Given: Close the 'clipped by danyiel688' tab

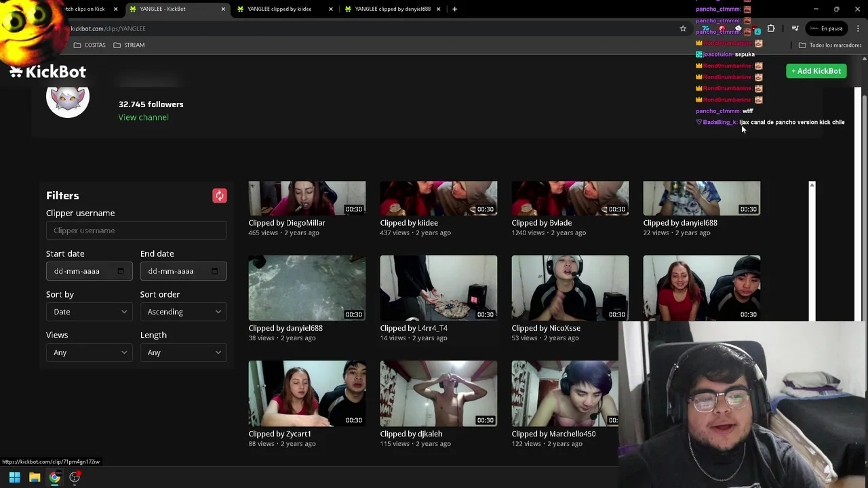Looking at the screenshot, I should (x=438, y=9).
